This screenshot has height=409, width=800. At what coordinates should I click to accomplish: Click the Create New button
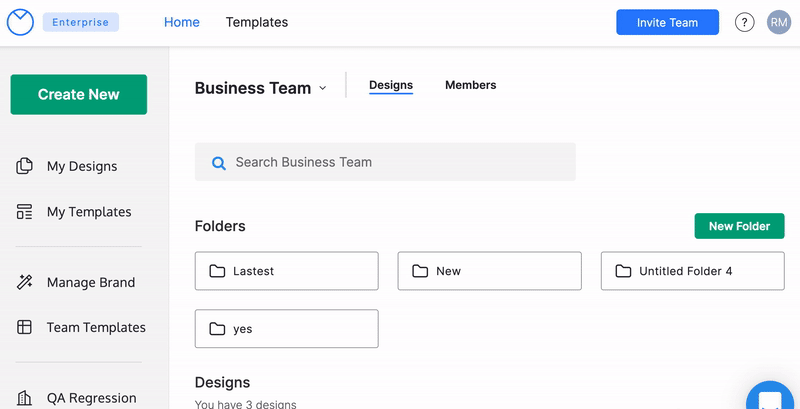click(x=79, y=95)
